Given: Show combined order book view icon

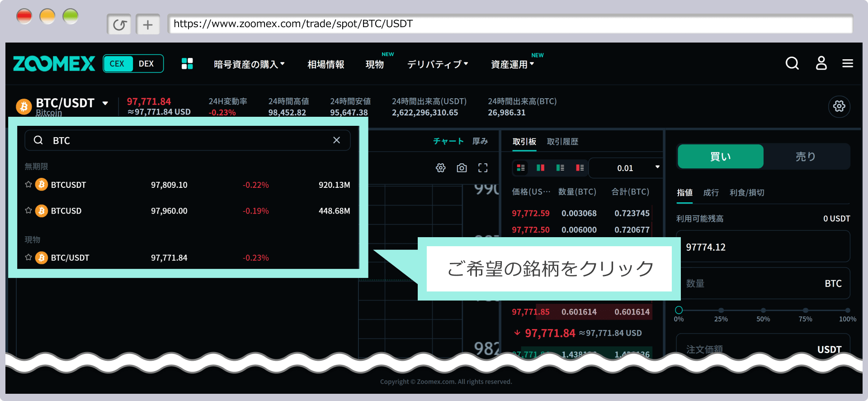Looking at the screenshot, I should 521,168.
